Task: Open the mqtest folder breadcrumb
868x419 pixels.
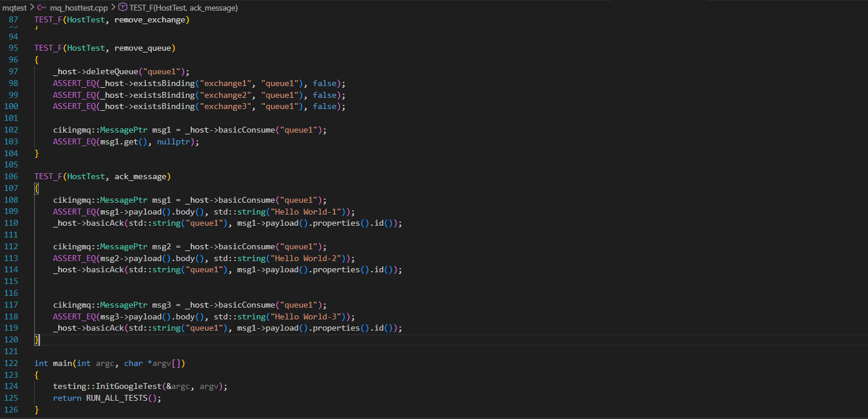Action: click(x=14, y=8)
